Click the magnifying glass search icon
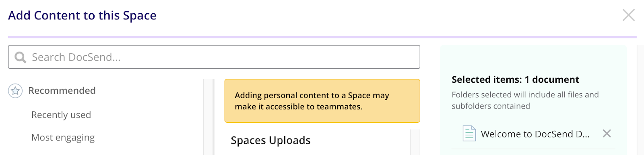 point(21,57)
